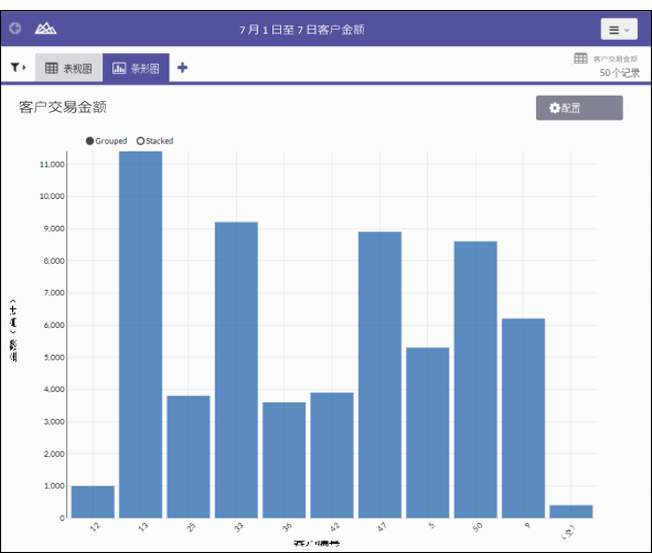Click the table icon beside 客户交易金额 record count
The image size is (652, 553).
580,59
